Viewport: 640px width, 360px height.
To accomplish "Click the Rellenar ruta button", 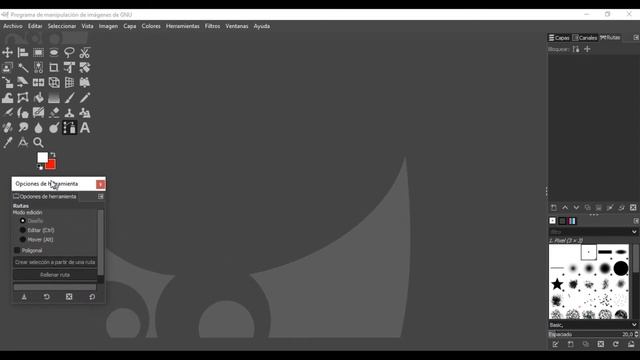I will (55, 275).
